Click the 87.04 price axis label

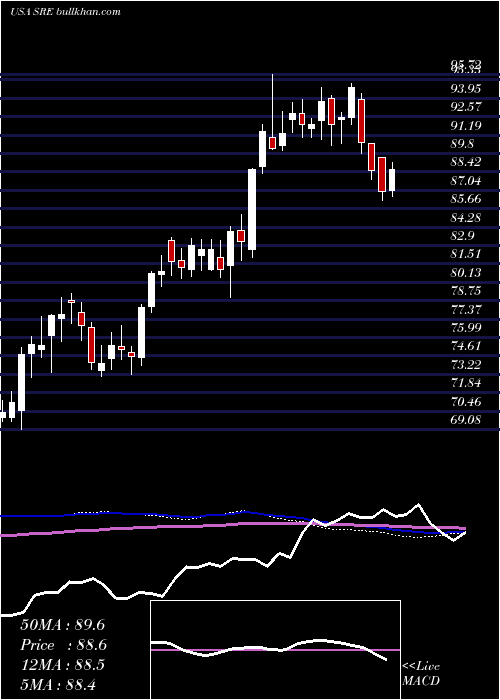click(x=466, y=181)
